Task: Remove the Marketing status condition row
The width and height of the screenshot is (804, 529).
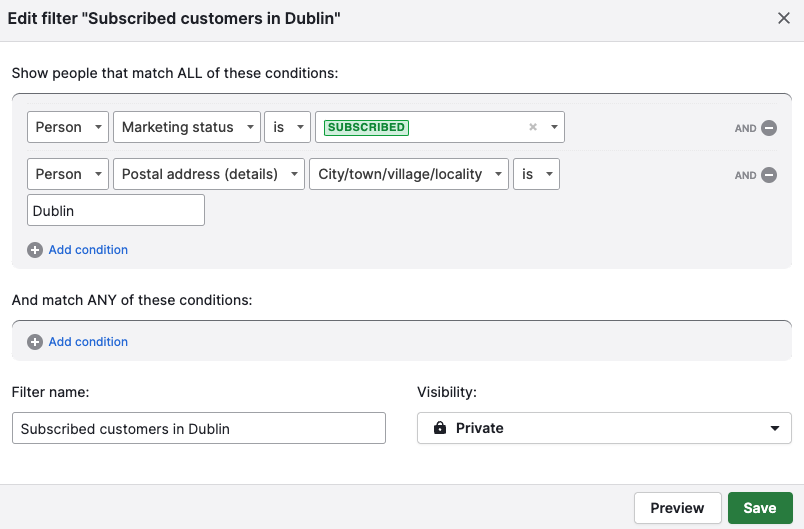Action: (x=769, y=128)
